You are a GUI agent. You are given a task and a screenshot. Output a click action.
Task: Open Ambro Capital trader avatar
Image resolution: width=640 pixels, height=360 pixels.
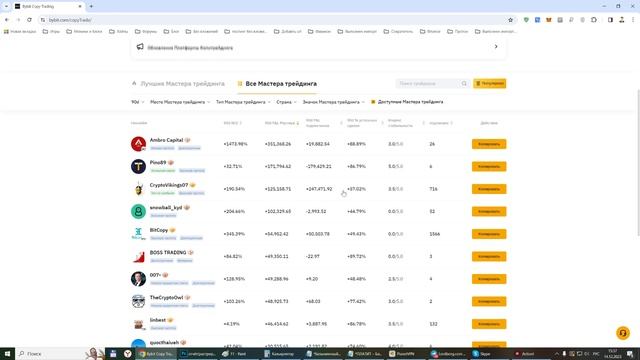138,144
